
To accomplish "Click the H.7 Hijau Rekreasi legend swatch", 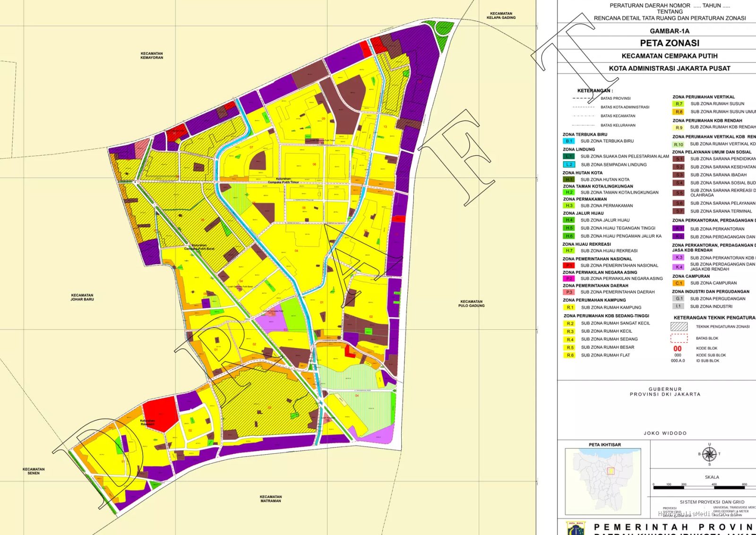I will pos(569,251).
